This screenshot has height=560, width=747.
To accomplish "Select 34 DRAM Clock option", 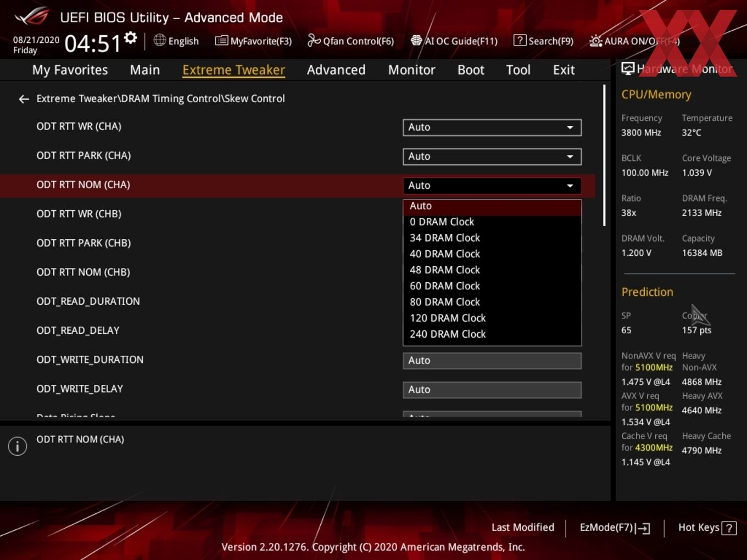I will click(492, 238).
